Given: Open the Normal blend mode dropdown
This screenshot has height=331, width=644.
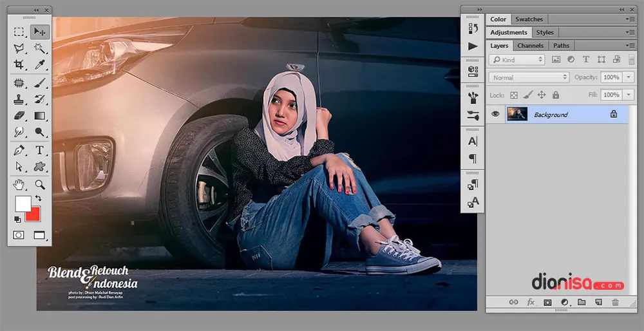Looking at the screenshot, I should click(529, 77).
